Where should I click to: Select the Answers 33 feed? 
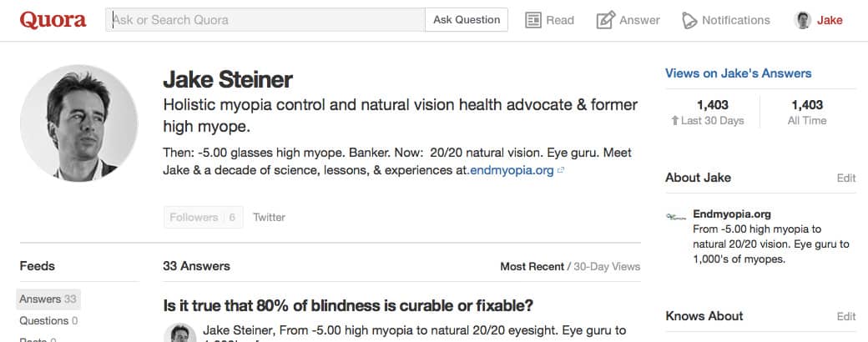click(48, 299)
